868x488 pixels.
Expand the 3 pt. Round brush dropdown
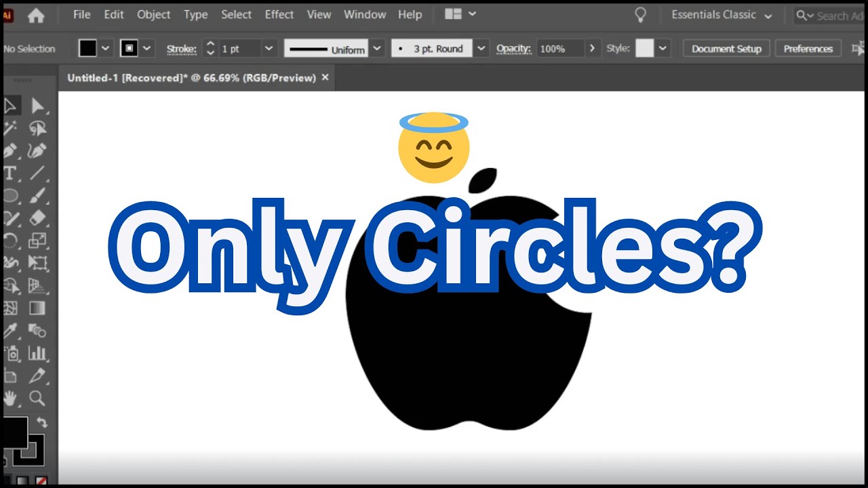point(481,48)
